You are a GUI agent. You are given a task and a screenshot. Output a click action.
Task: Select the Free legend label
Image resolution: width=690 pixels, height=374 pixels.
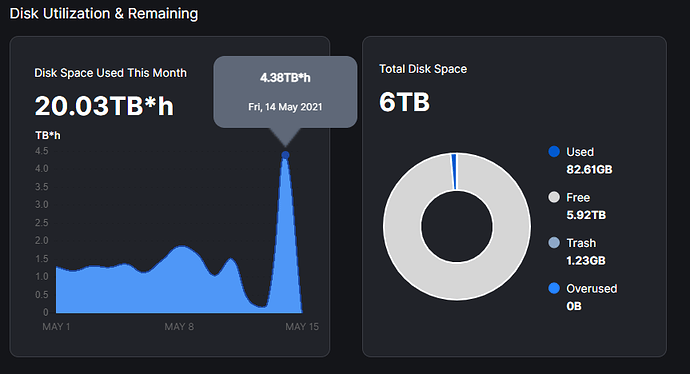pos(578,198)
